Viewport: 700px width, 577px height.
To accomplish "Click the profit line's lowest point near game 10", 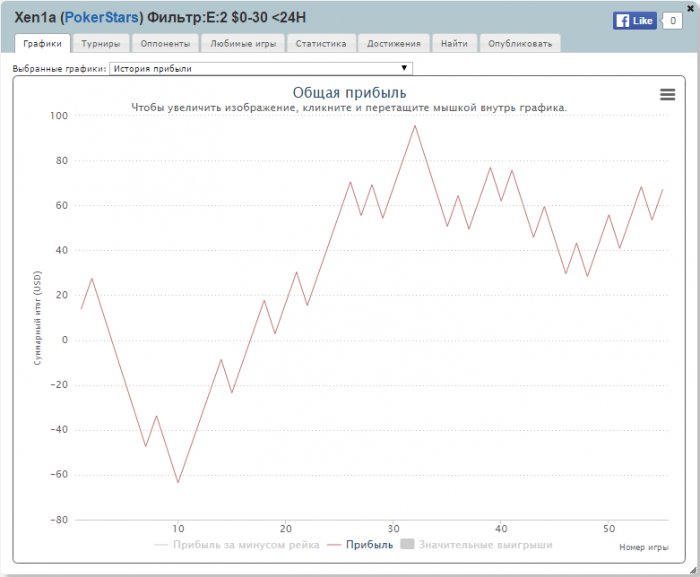I will [178, 482].
